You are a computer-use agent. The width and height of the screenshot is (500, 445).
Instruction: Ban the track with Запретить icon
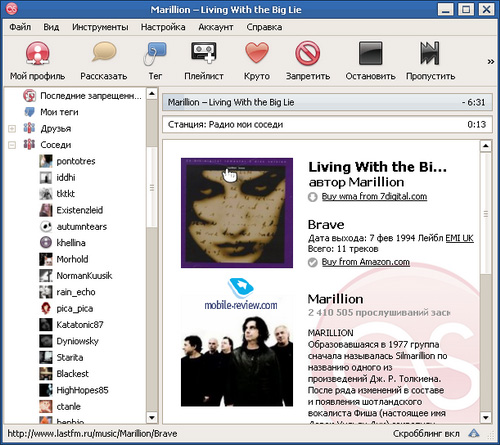click(x=307, y=53)
